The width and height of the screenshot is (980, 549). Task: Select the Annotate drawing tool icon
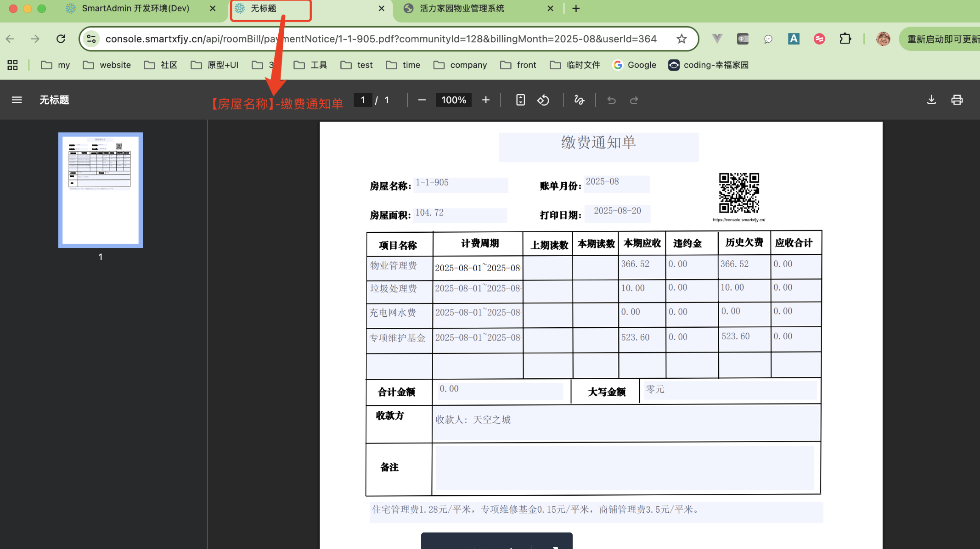(x=579, y=100)
